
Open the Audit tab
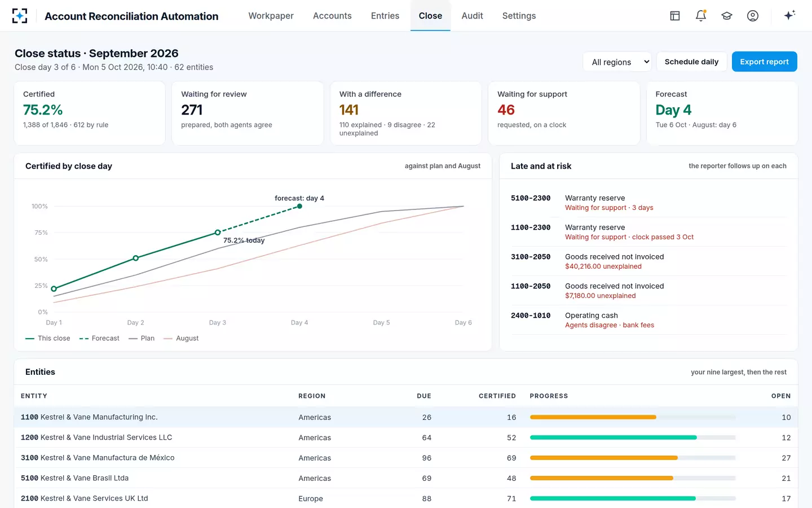coord(472,16)
